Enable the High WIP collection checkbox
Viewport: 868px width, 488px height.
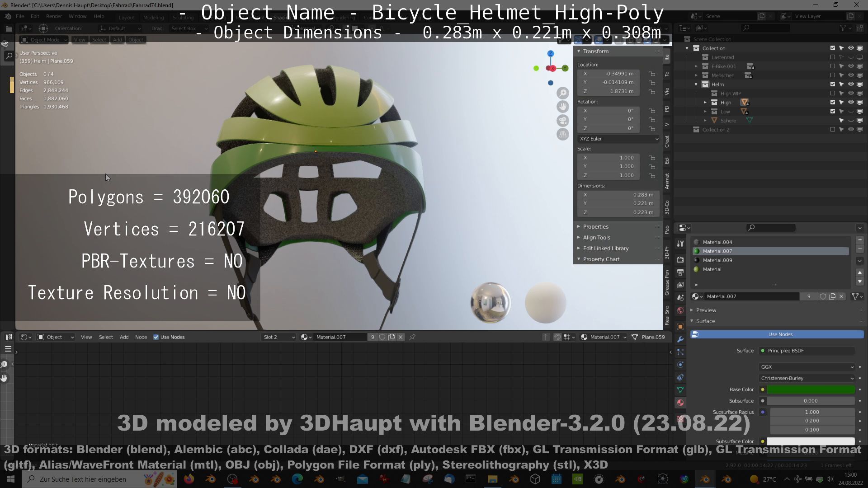pyautogui.click(x=833, y=94)
